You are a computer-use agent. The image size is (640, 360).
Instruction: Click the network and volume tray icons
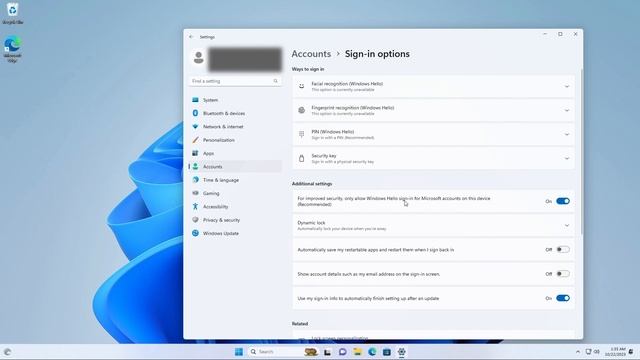593,352
